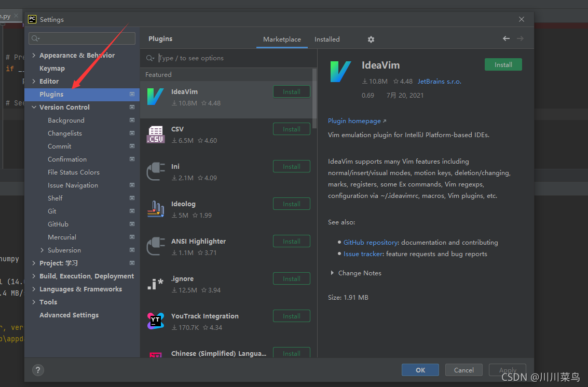The width and height of the screenshot is (588, 387).
Task: Open help with the question mark button
Action: click(38, 370)
